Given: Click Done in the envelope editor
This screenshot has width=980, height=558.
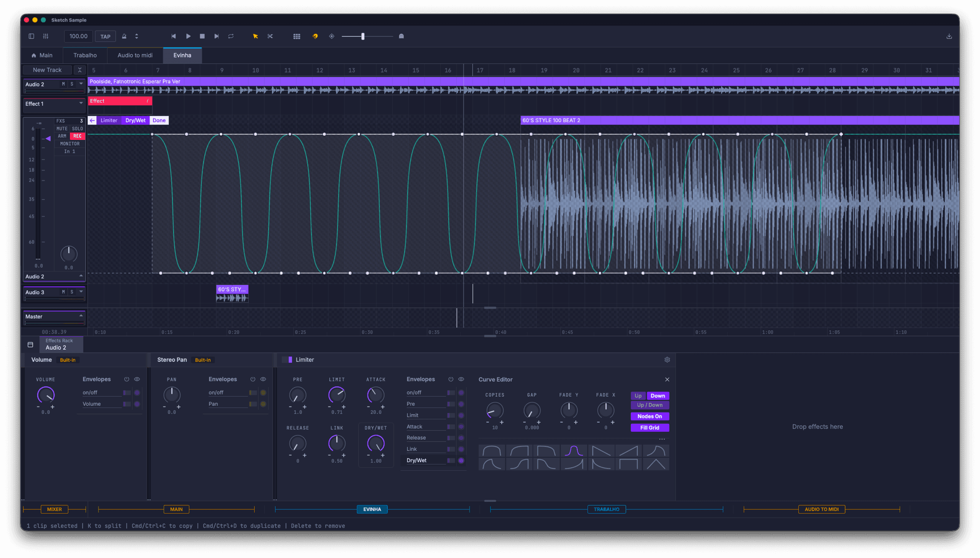Looking at the screenshot, I should click(159, 120).
